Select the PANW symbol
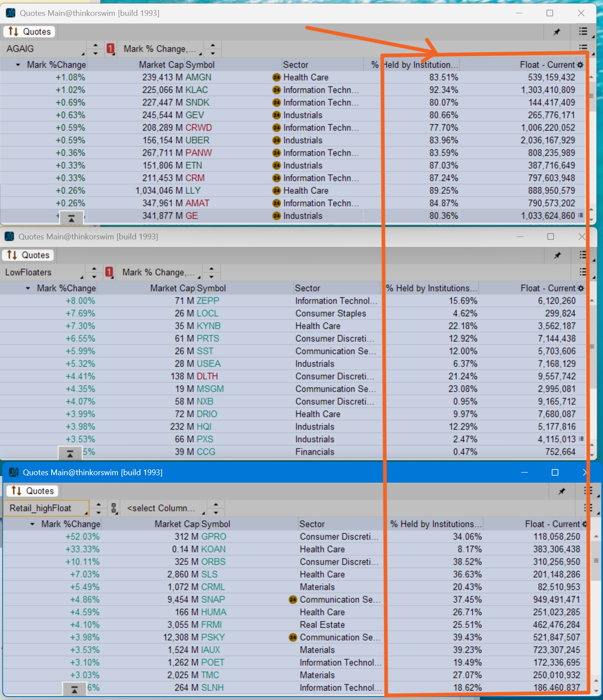This screenshot has width=603, height=700. (199, 153)
